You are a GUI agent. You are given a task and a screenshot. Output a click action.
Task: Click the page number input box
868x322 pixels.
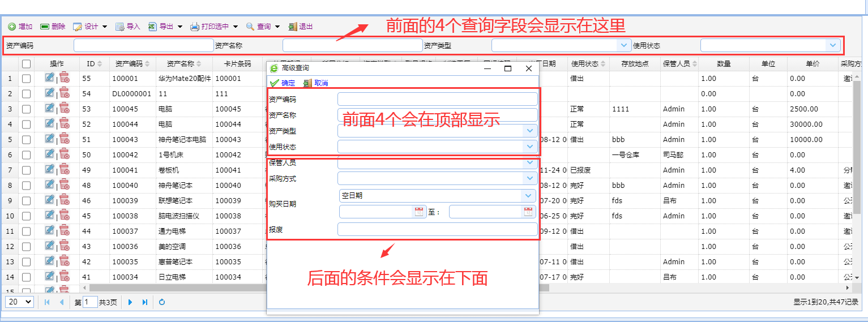point(90,302)
